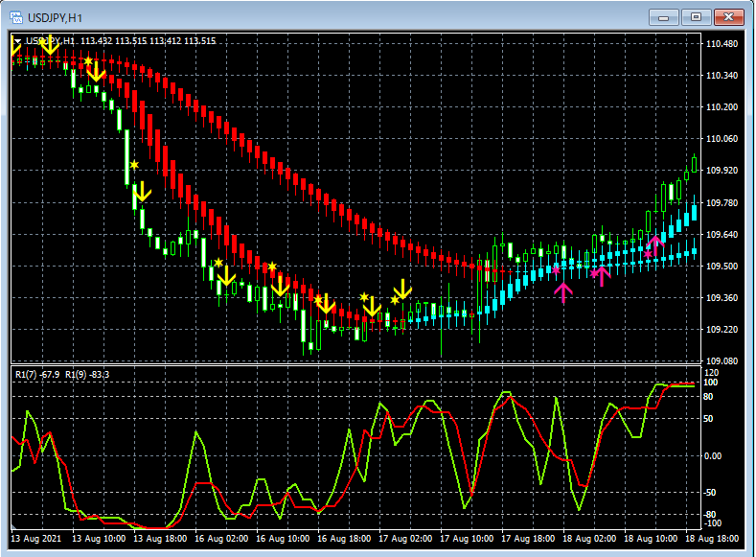Expand the triangle beside the USDJPY,H1 chart label
Viewport: 756px width, 557px height.
tap(17, 41)
